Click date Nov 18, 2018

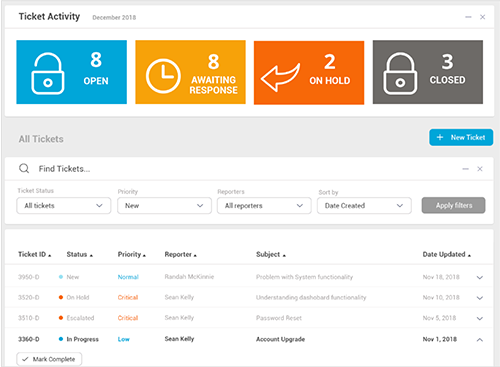(x=441, y=277)
